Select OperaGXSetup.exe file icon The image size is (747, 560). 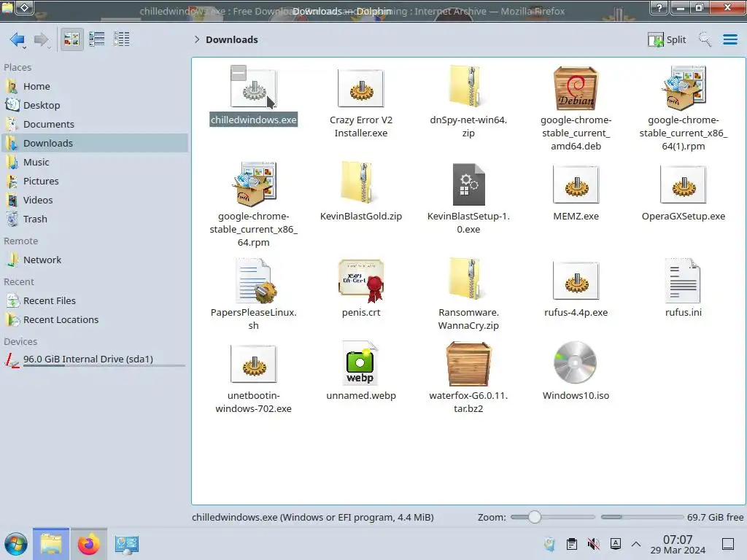coord(683,184)
